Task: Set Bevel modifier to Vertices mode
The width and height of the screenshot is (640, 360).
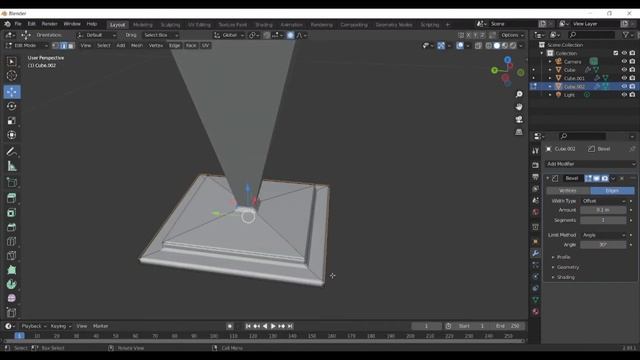Action: [568, 191]
